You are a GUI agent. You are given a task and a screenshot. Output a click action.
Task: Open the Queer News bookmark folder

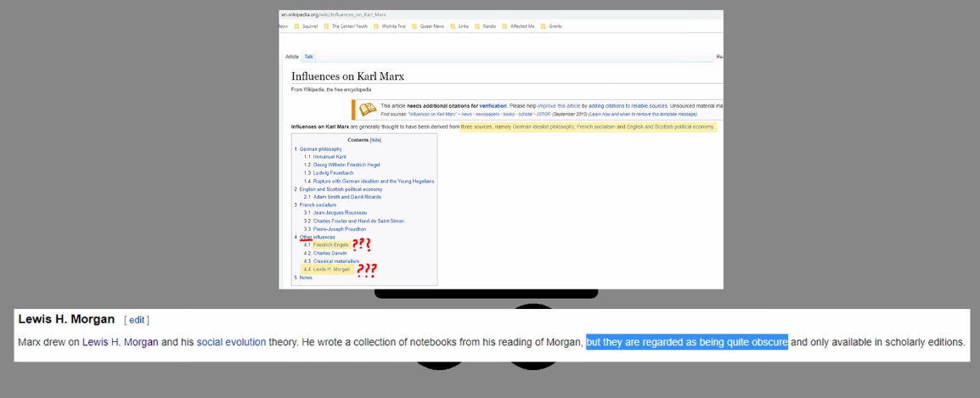[x=428, y=26]
